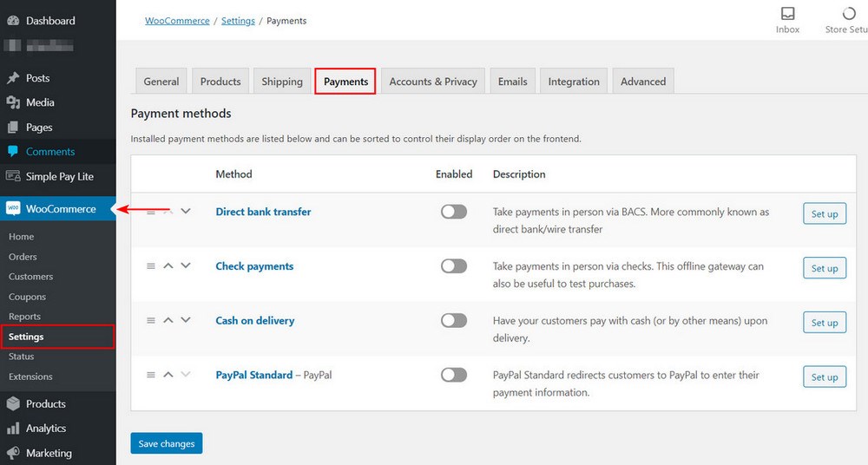Click Set up for Check payments

pyautogui.click(x=825, y=268)
